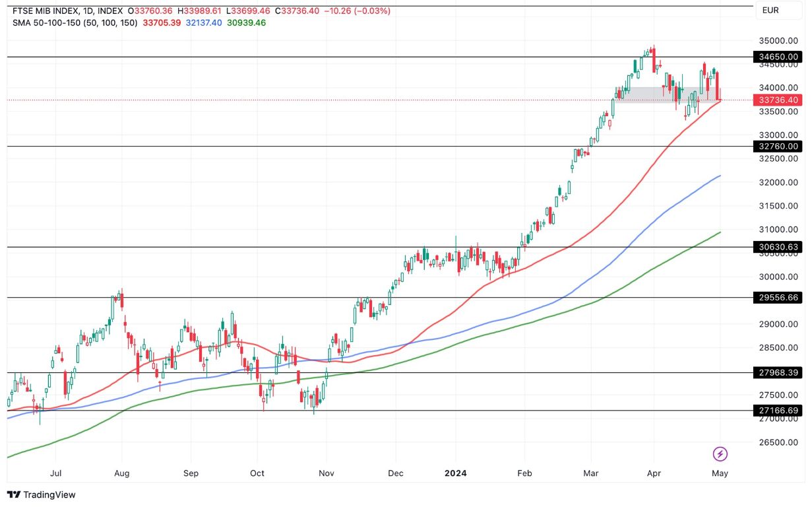Viewport: 812px width, 507px height.
Task: Select the 34650.00 resistance price label
Action: point(779,57)
